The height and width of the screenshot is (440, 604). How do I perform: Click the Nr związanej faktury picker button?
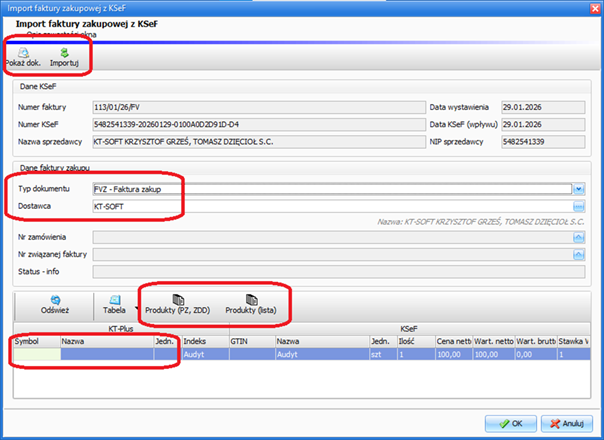click(579, 254)
